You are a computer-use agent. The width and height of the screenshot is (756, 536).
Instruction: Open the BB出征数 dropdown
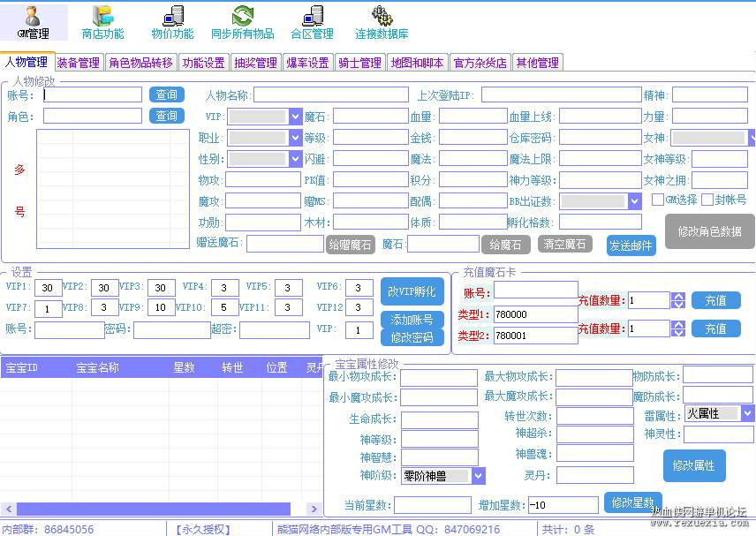[634, 201]
